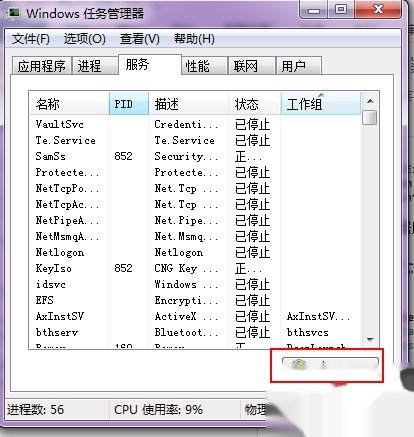The width and height of the screenshot is (414, 437).
Task: Select the NetTcpAc... service row
Action: pos(195,204)
